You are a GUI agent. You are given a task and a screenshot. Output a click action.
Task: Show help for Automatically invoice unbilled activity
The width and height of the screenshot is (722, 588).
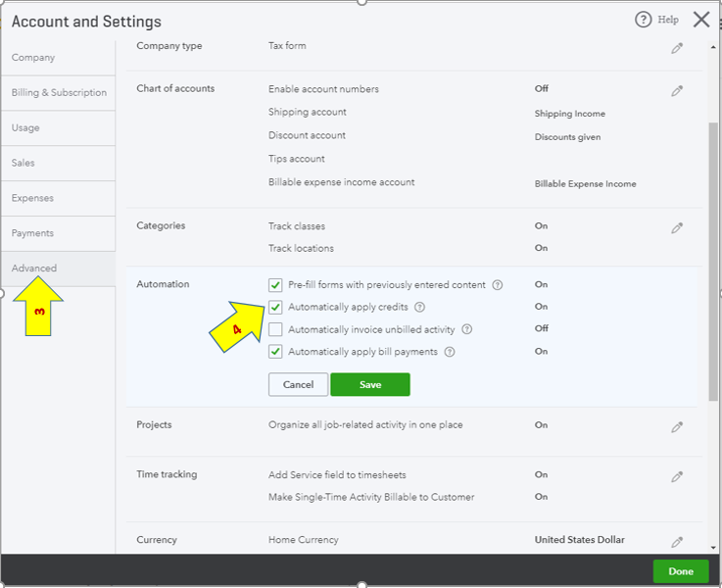pos(467,329)
